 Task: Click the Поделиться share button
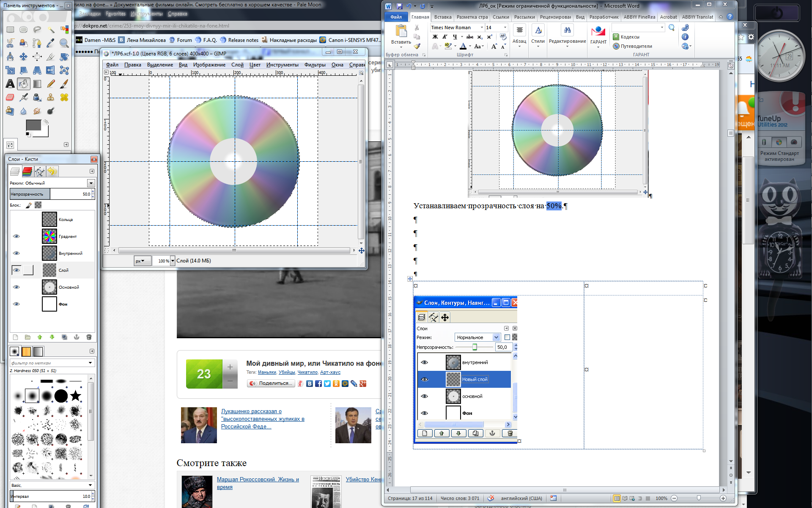[x=271, y=383]
